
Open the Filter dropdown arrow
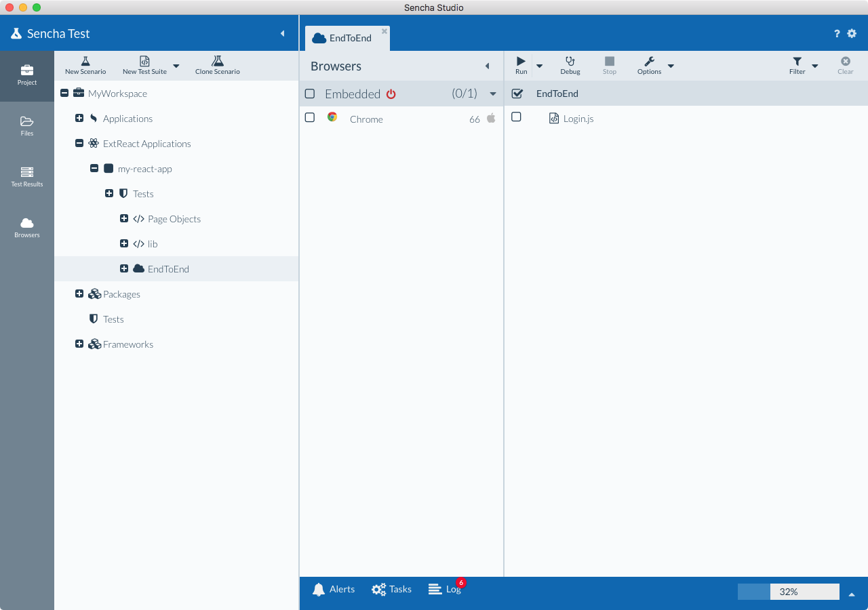click(815, 66)
